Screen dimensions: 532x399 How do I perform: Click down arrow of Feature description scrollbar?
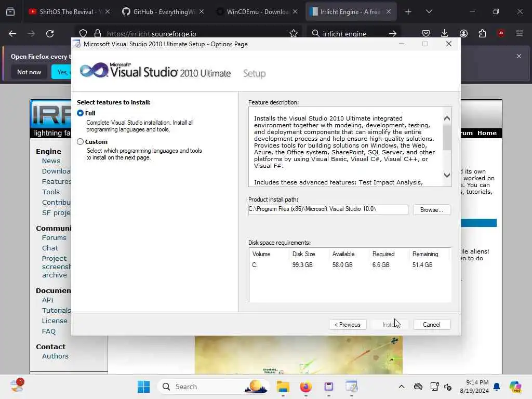447,175
